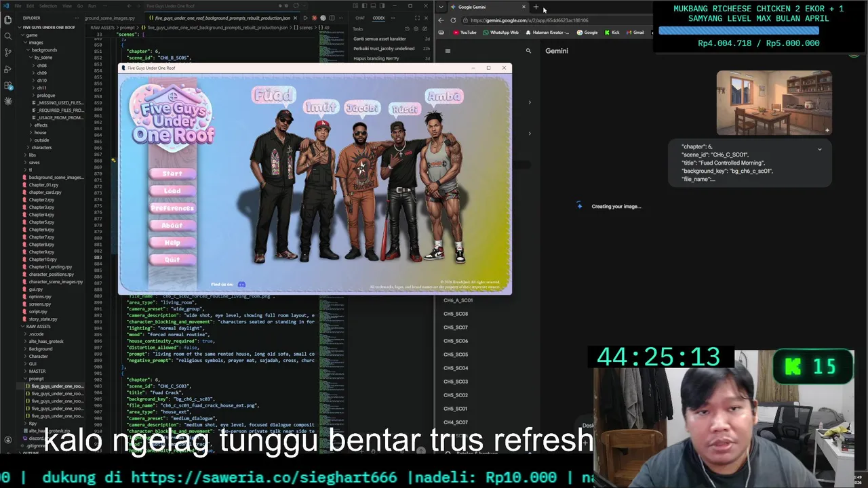Open the WhatsApp Web bookmark
This screenshot has width=868, height=488.
[500, 33]
